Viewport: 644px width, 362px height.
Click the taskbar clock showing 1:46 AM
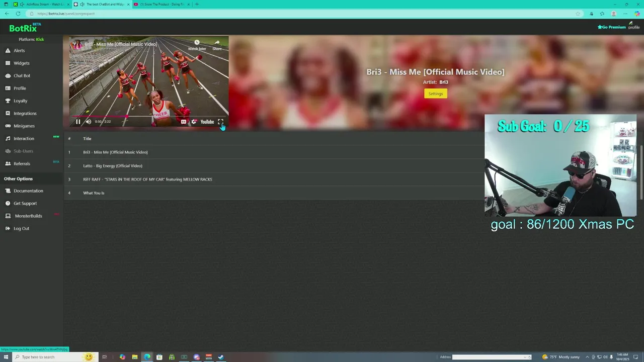click(623, 357)
